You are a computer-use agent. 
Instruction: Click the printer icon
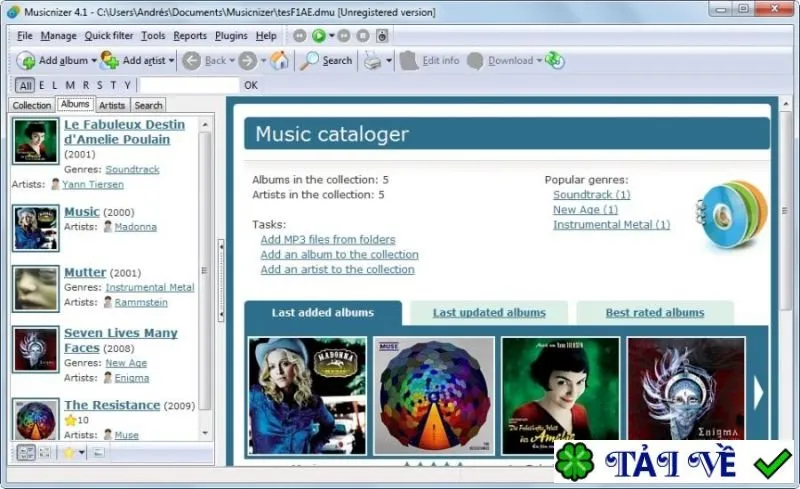point(372,61)
